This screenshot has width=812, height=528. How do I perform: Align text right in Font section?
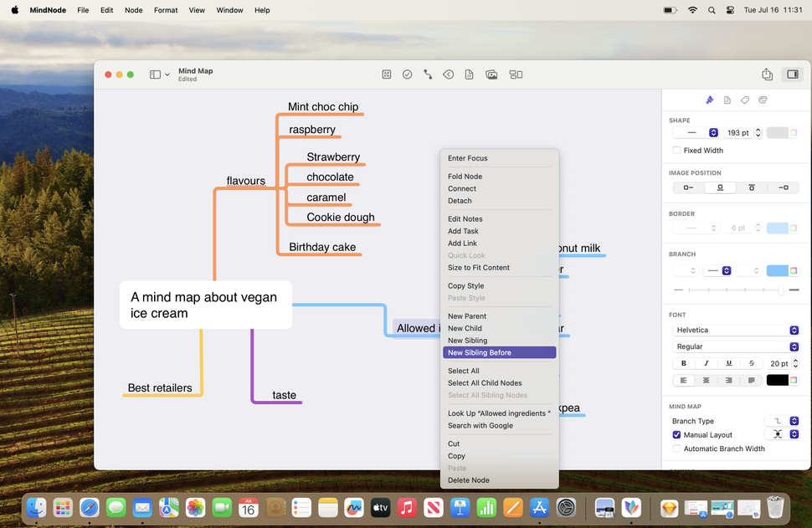(728, 381)
